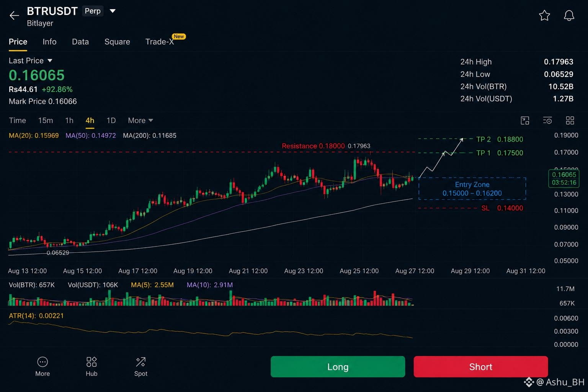
Task: Click the Mark Price 0.16066 text
Action: [x=43, y=101]
